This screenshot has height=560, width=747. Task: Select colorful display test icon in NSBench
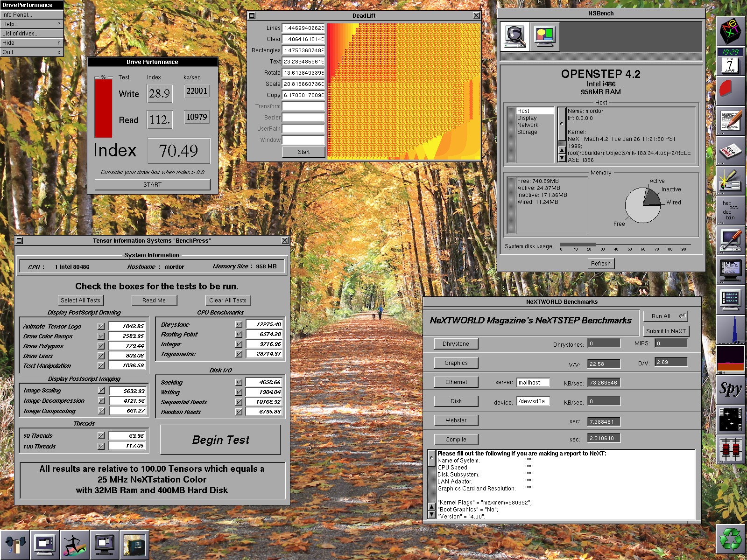pos(544,36)
